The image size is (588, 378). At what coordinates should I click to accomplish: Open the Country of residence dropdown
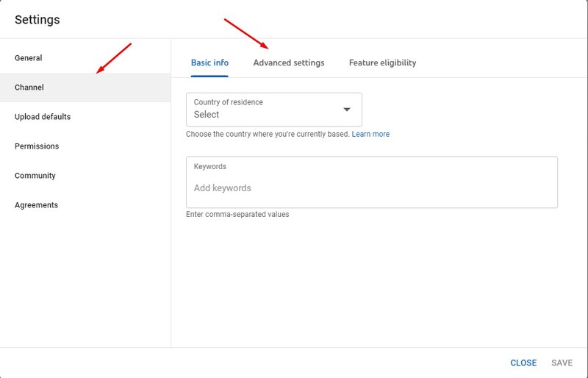[273, 109]
